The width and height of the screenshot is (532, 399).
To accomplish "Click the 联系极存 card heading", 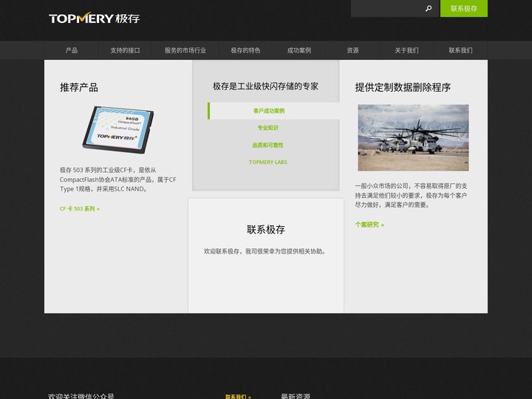I will [x=266, y=230].
